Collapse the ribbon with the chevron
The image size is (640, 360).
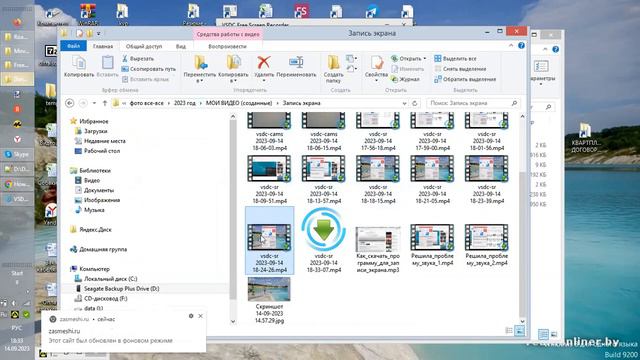pyautogui.click(x=511, y=46)
